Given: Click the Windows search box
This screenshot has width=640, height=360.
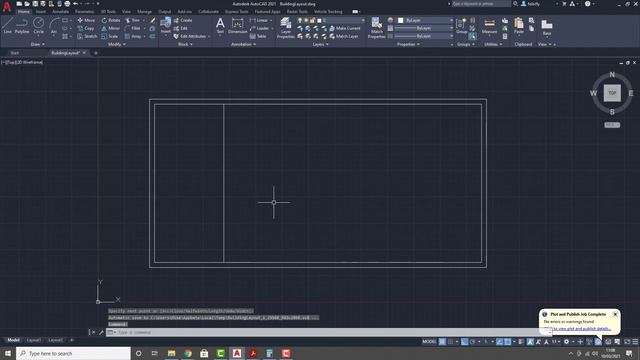Looking at the screenshot, I should (73, 353).
